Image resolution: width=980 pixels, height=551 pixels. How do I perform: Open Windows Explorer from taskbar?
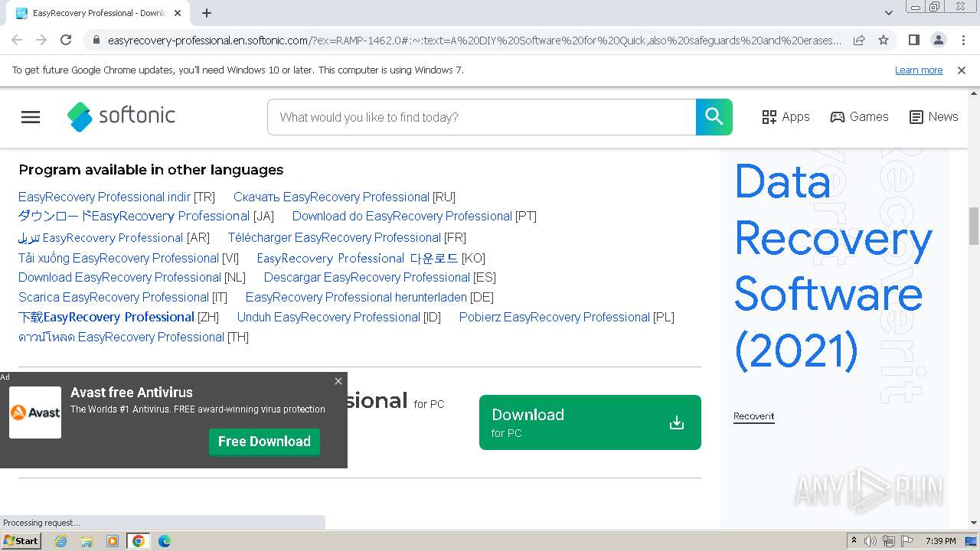pyautogui.click(x=87, y=541)
